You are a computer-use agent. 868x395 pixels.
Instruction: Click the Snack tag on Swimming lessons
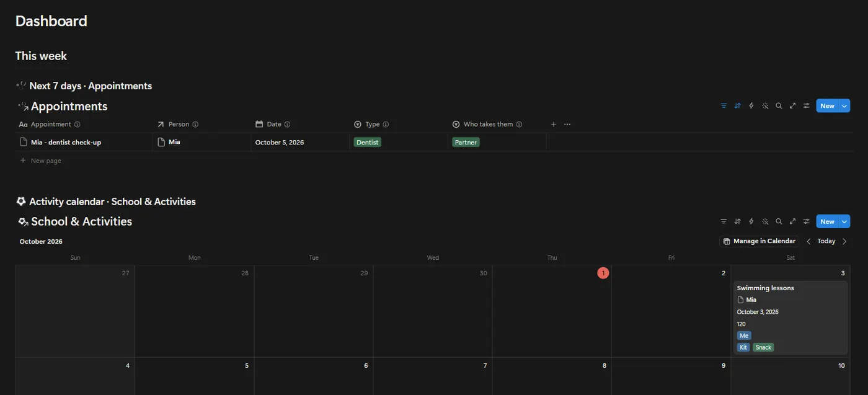pos(763,347)
